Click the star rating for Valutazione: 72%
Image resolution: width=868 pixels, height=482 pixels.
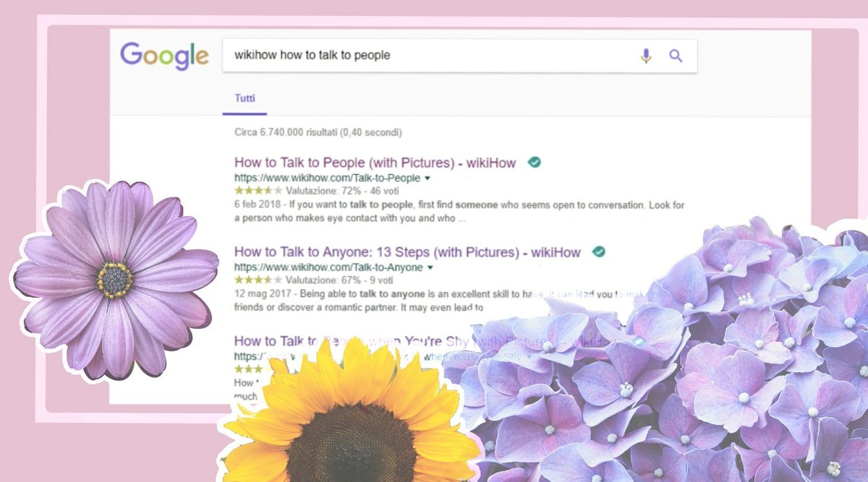pos(258,191)
